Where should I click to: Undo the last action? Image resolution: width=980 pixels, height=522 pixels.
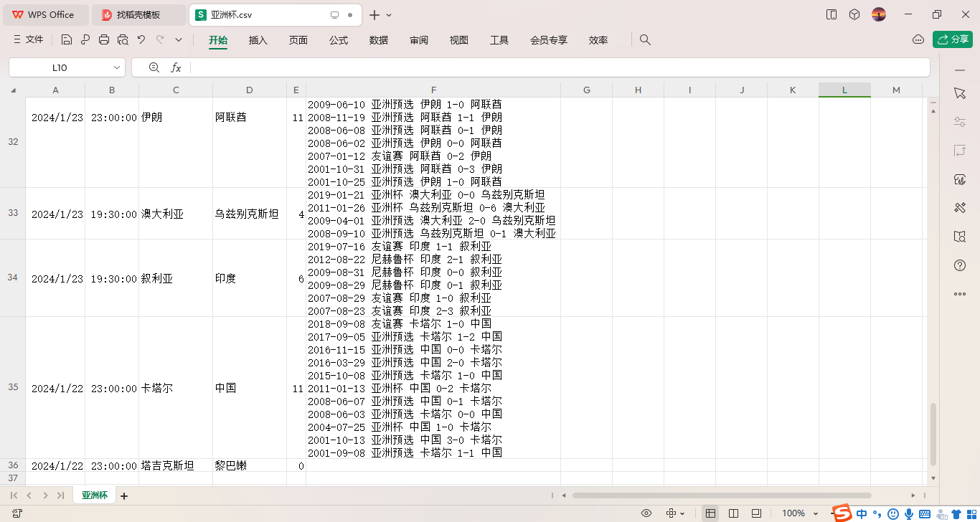[141, 40]
